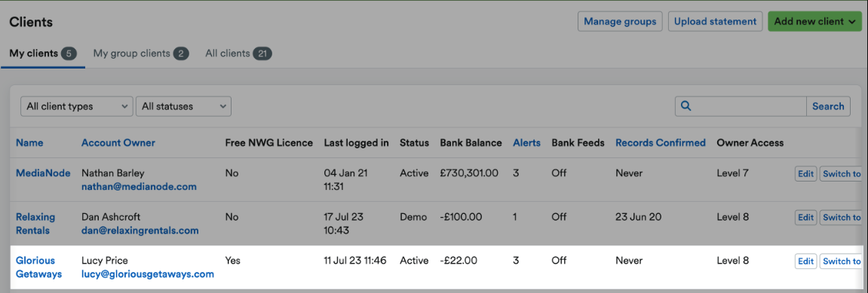Click the -£22.00 bank balance value
Viewport: 868px width, 293px height.
pos(459,260)
